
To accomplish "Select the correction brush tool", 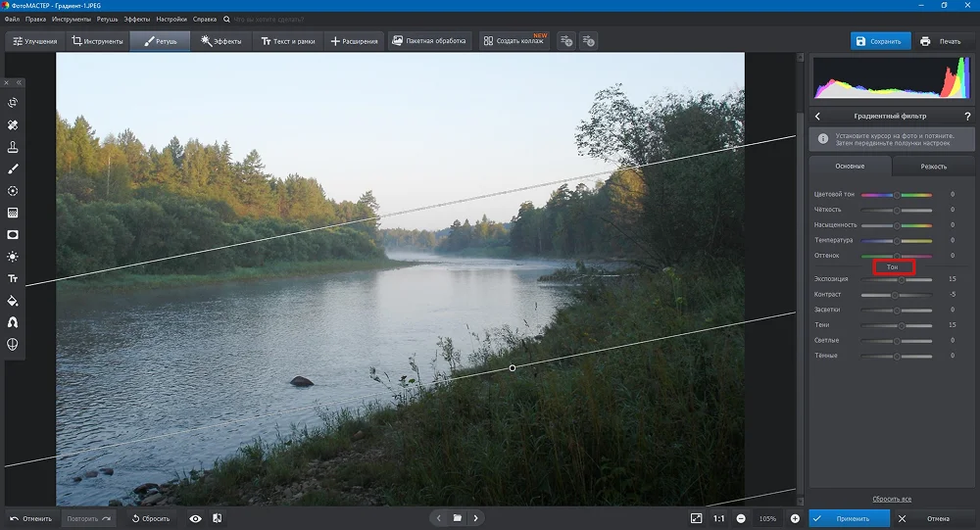I will [13, 169].
